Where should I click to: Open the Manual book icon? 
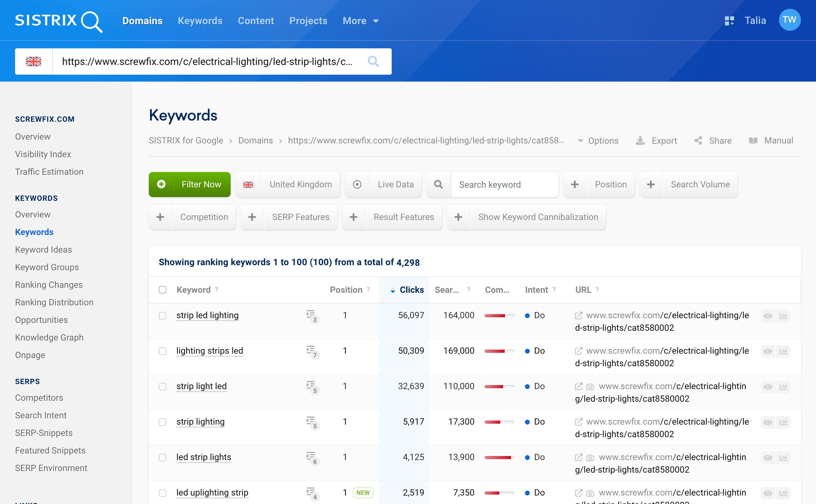click(x=753, y=141)
